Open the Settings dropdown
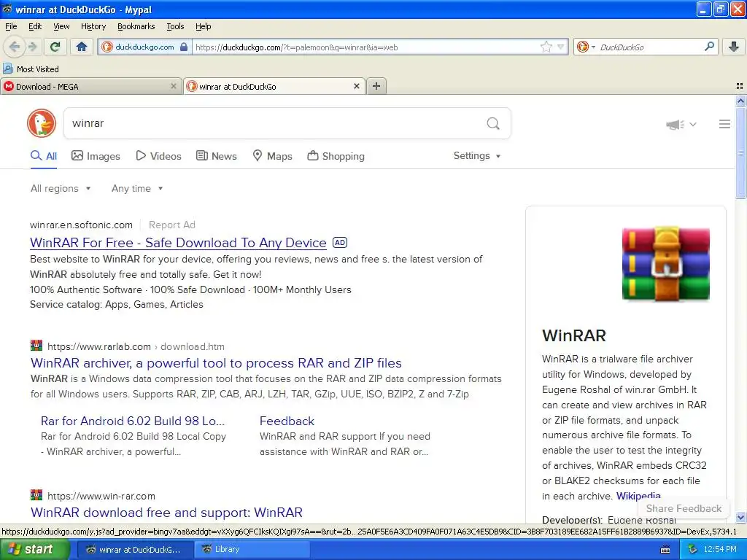The width and height of the screenshot is (747, 560). (x=477, y=156)
